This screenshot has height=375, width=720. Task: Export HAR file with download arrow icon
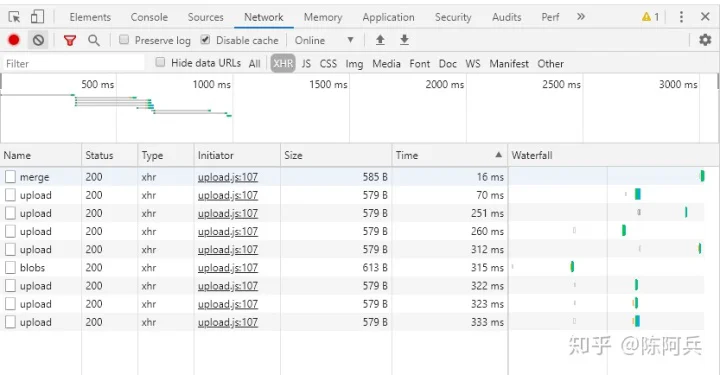(x=405, y=40)
